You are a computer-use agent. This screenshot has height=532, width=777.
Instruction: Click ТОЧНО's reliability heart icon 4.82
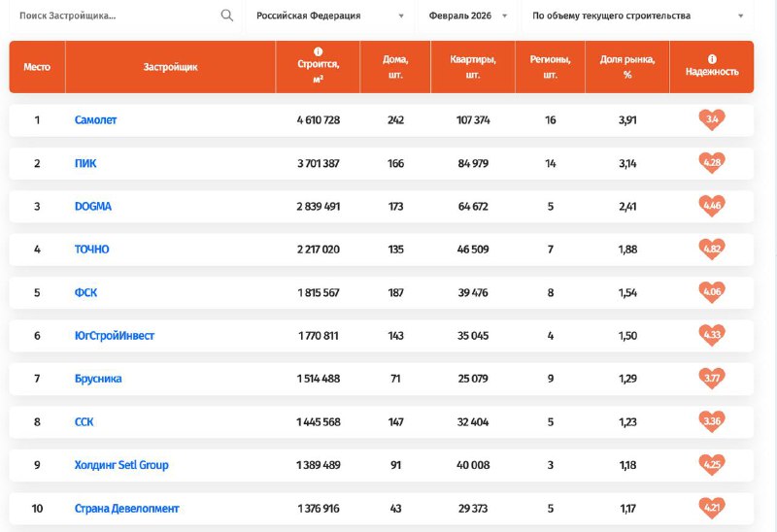coord(712,249)
